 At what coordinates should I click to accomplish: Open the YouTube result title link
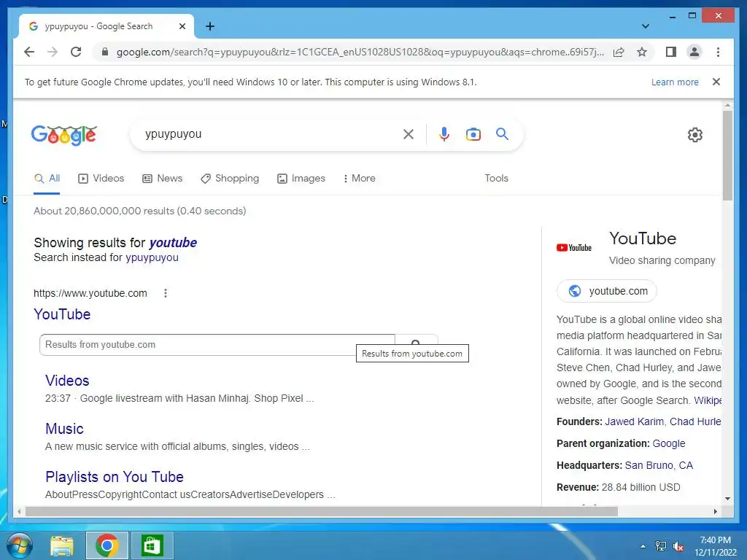[62, 314]
